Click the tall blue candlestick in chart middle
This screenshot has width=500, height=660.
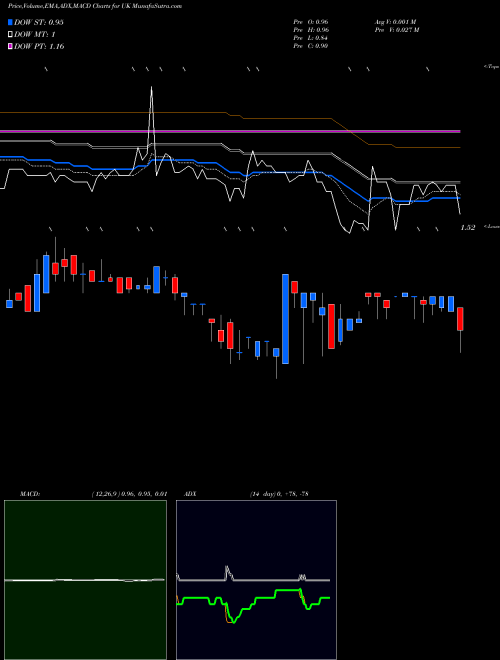point(285,319)
